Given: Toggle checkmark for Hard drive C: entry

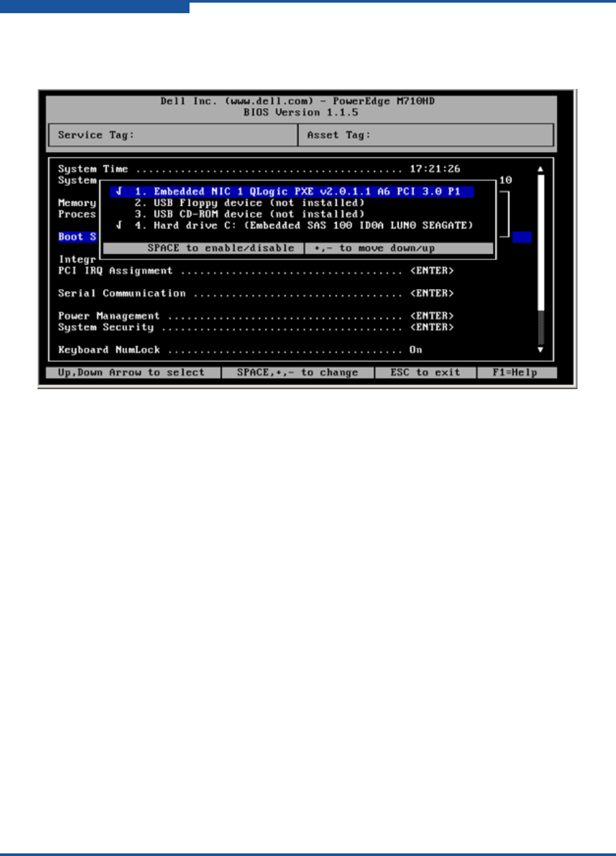Looking at the screenshot, I should [x=119, y=225].
